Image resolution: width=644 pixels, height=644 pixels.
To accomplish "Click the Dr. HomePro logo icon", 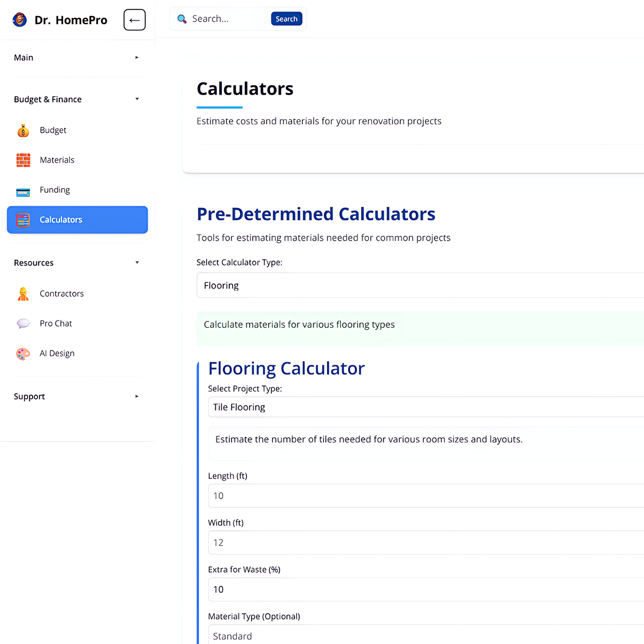I will (x=19, y=19).
